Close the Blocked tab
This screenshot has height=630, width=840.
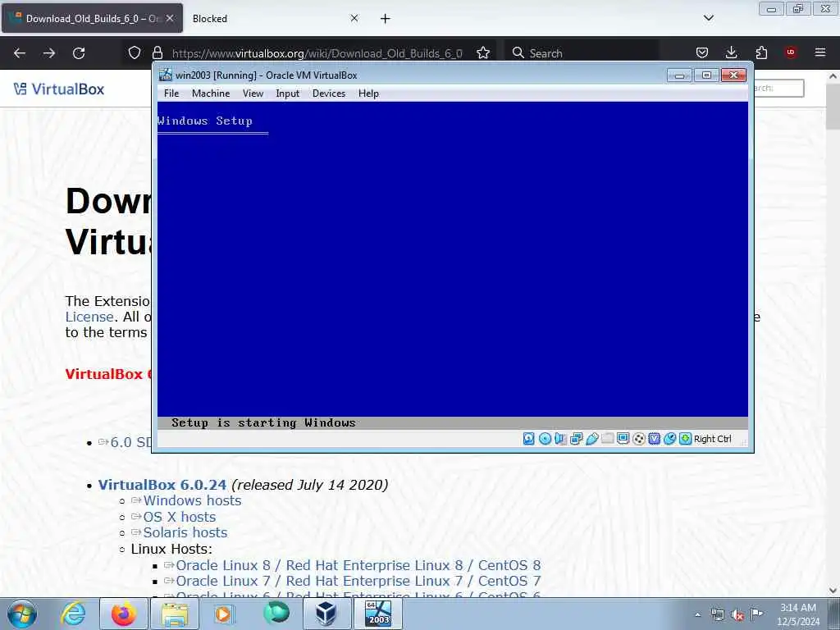pyautogui.click(x=354, y=18)
